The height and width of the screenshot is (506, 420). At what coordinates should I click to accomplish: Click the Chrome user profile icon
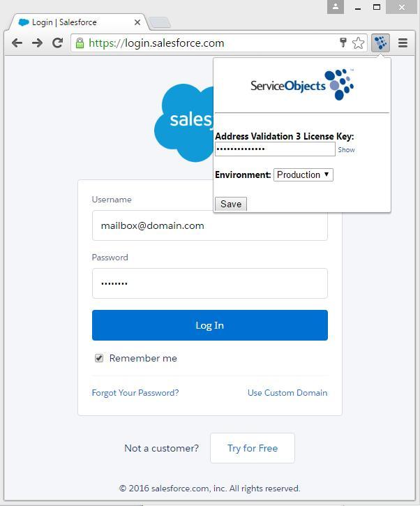pyautogui.click(x=336, y=7)
